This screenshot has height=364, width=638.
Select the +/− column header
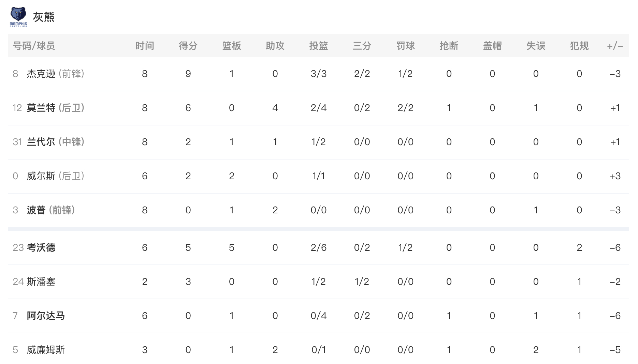tap(615, 46)
